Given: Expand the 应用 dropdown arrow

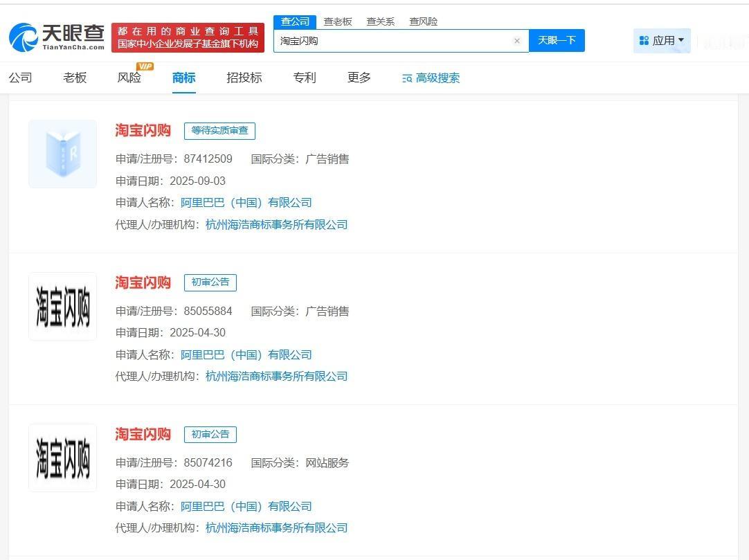Looking at the screenshot, I should coord(680,40).
